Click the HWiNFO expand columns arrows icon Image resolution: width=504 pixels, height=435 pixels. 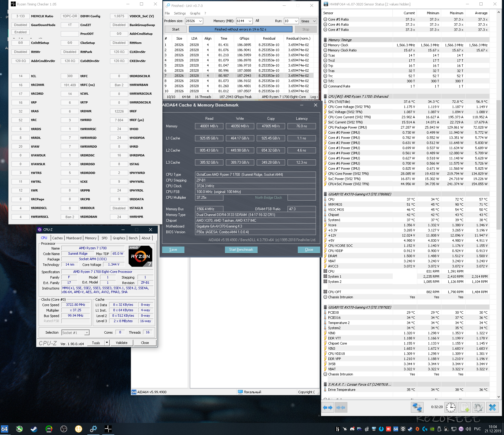(x=328, y=407)
